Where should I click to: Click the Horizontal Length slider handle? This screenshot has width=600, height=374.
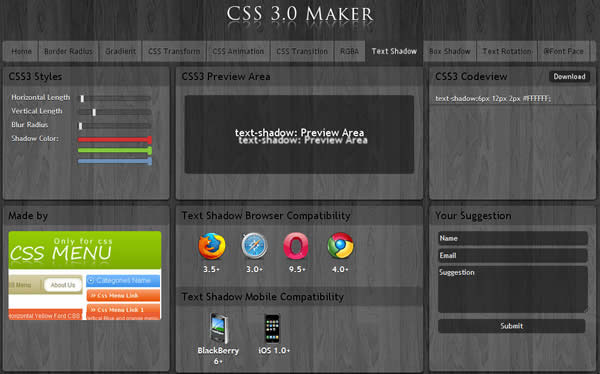point(82,98)
